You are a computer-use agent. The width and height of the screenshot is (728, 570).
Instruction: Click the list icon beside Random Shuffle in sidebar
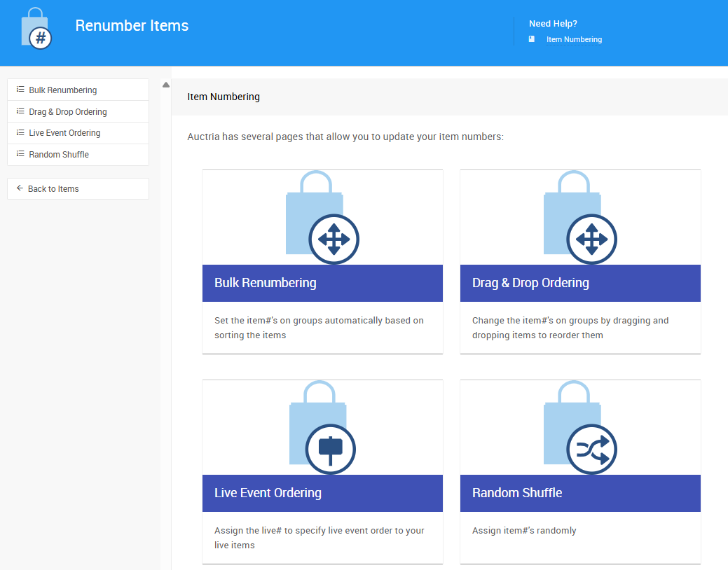point(20,154)
